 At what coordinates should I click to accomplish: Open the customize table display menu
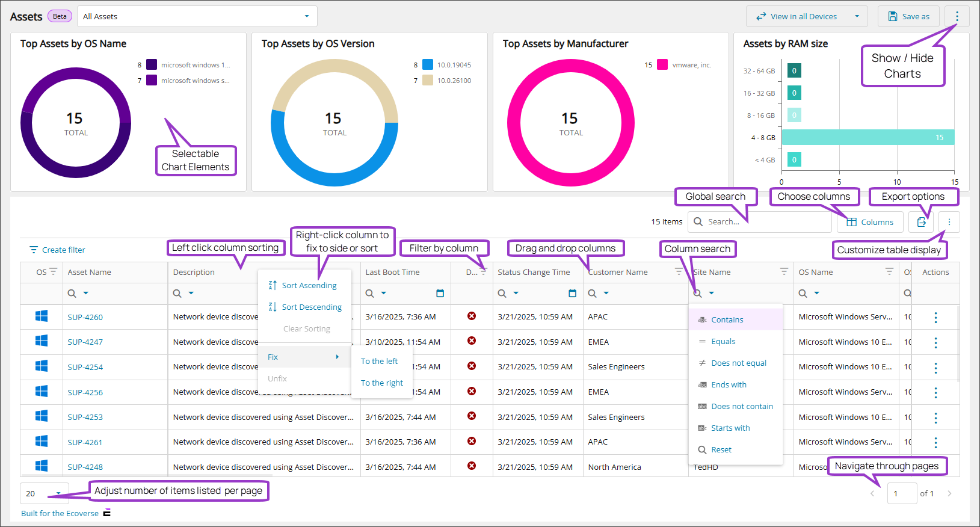(949, 222)
